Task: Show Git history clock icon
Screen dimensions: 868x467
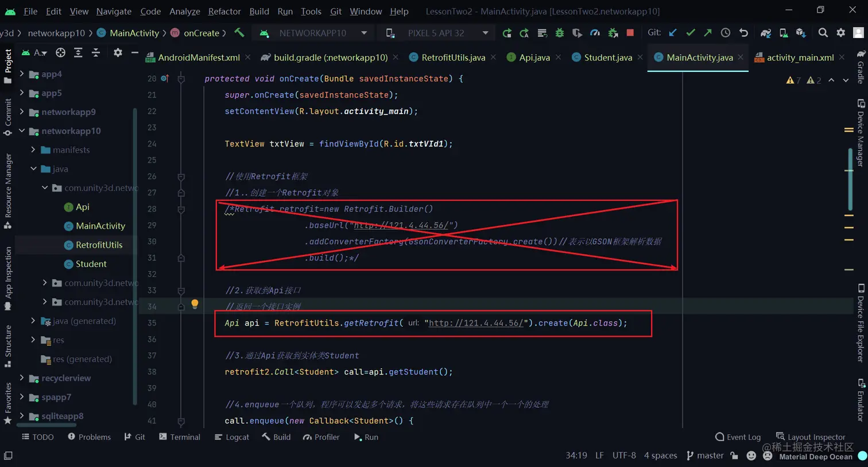Action: pos(726,33)
